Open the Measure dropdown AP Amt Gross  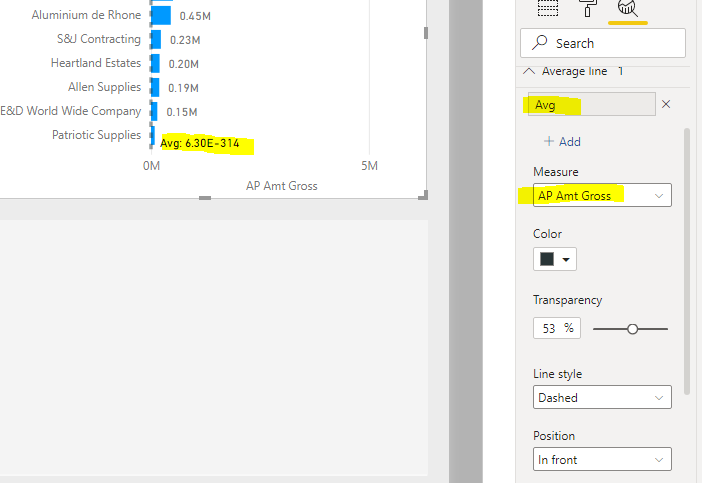[x=602, y=195]
